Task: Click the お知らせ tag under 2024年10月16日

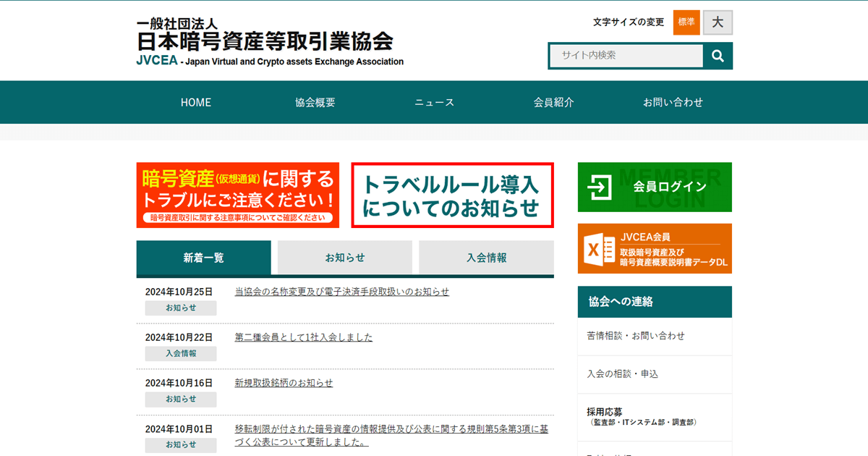Action: 181,399
